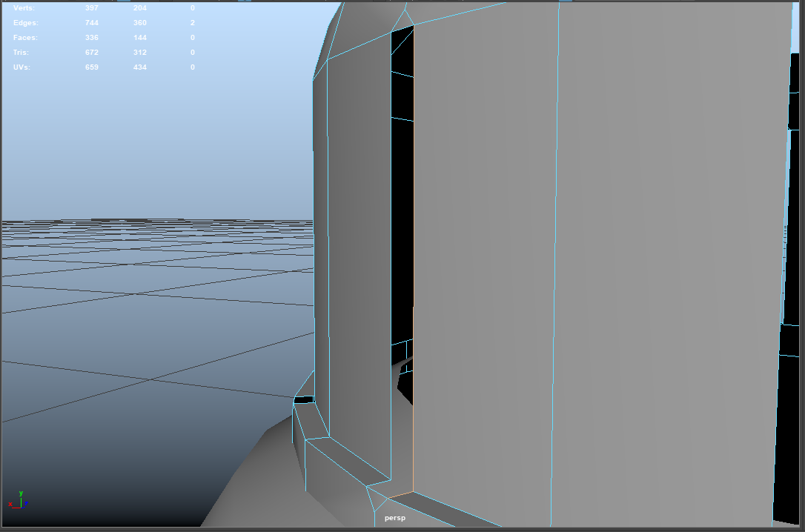Click the UVs label in heads-up display
The height and width of the screenshot is (532, 805).
click(x=22, y=67)
